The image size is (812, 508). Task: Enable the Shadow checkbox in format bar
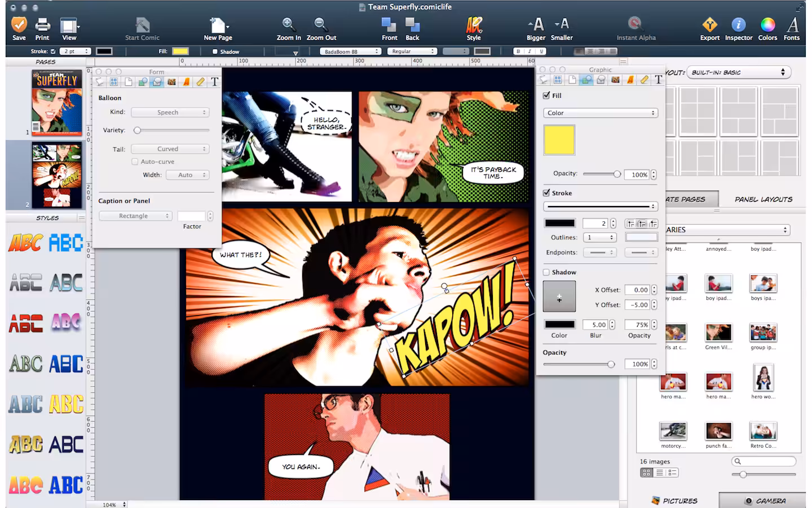[x=215, y=51]
